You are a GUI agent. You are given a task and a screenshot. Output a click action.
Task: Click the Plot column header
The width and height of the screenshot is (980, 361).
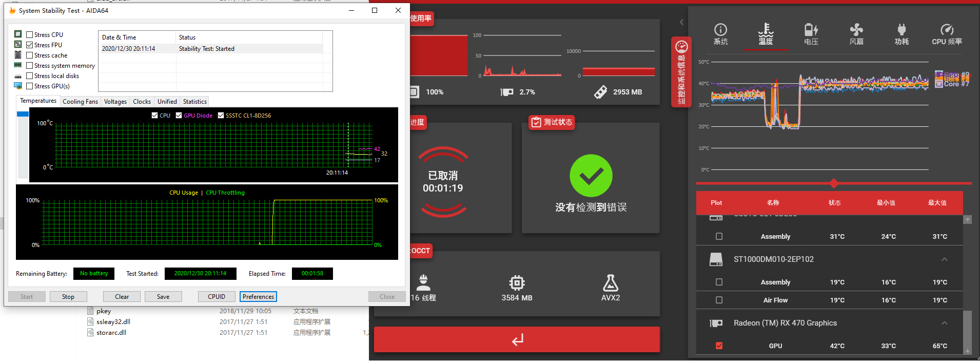pos(716,203)
